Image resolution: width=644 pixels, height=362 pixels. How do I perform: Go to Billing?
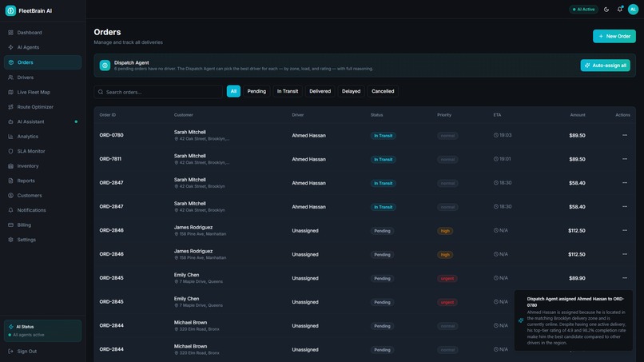(42, 225)
